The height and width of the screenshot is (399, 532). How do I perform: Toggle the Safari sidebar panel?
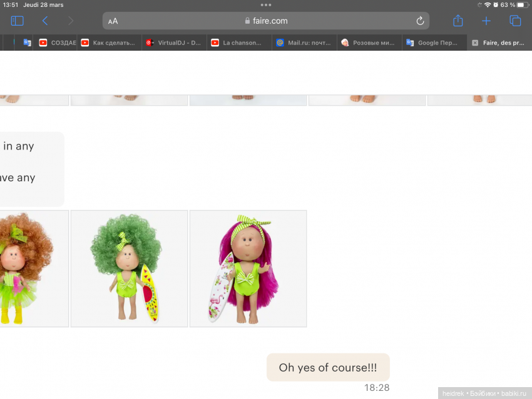point(17,21)
